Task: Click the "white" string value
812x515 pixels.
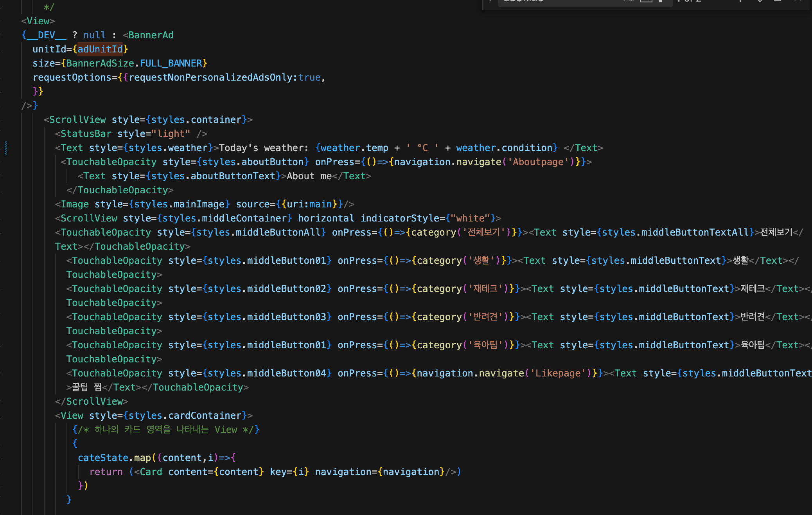Action: (x=470, y=218)
